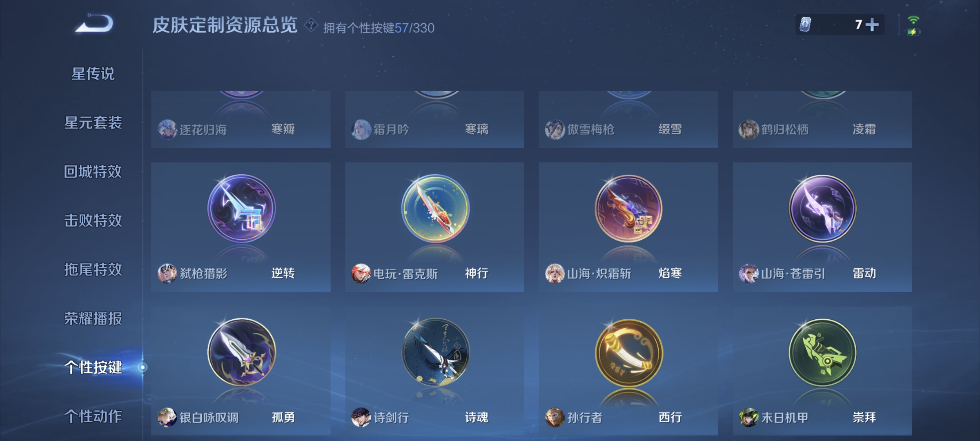Screen dimensions: 980x441
Task: Open the 诗剑行 诗魂 key icon
Action: [x=435, y=352]
